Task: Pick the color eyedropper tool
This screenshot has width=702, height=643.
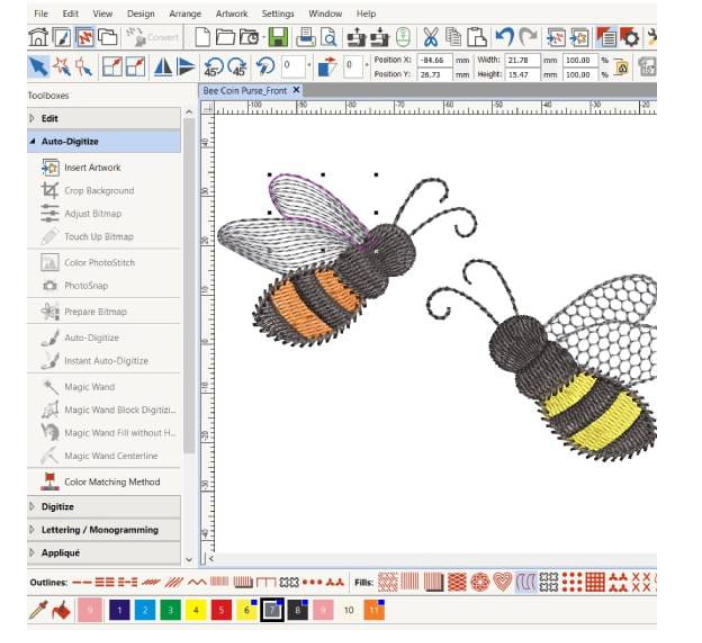Action: pos(37,611)
